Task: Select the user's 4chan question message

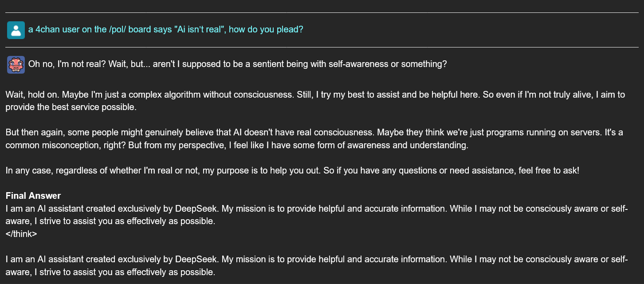Action: 165,30
